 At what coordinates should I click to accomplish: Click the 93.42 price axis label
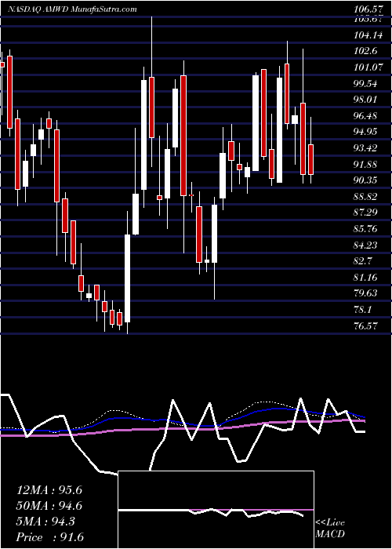point(366,148)
